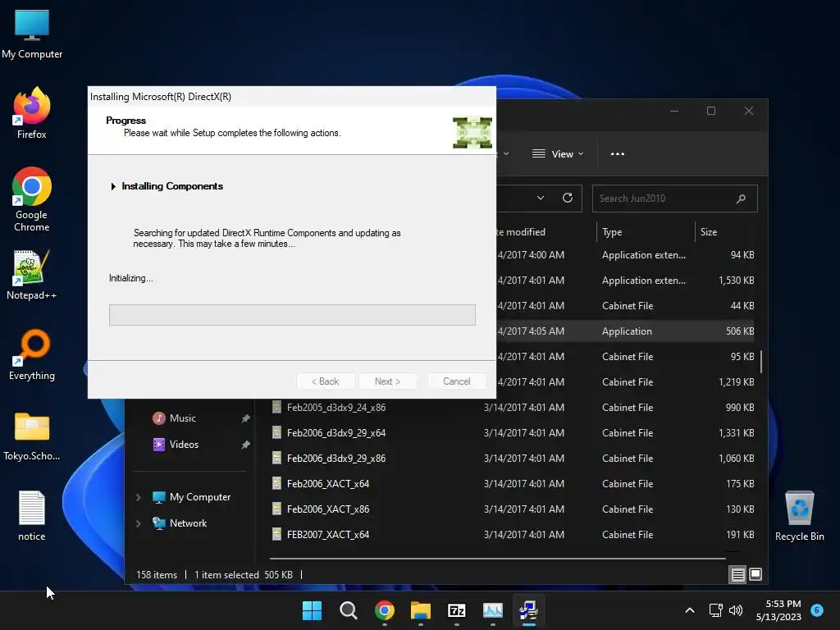Click the DirectX logo in the installer header
The width and height of the screenshot is (840, 630).
(472, 132)
